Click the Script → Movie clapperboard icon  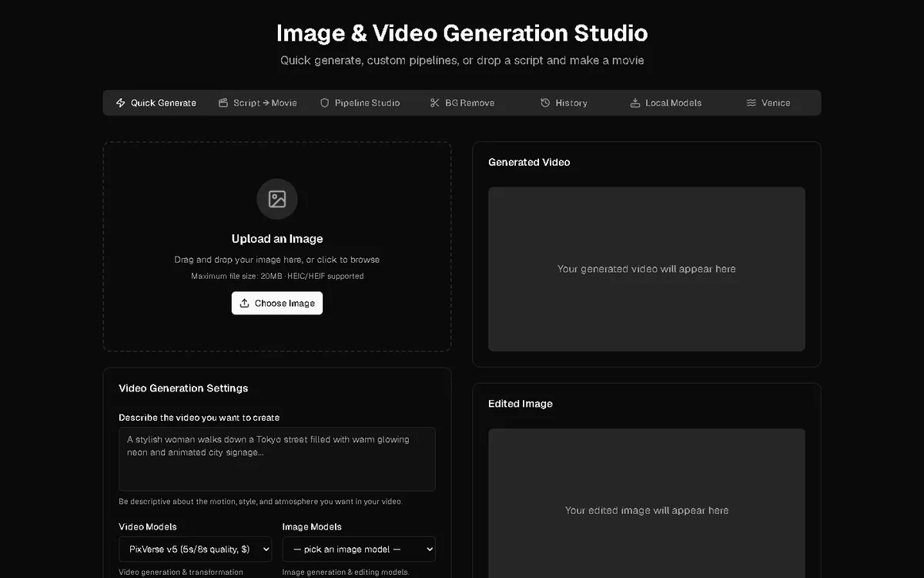coord(223,102)
